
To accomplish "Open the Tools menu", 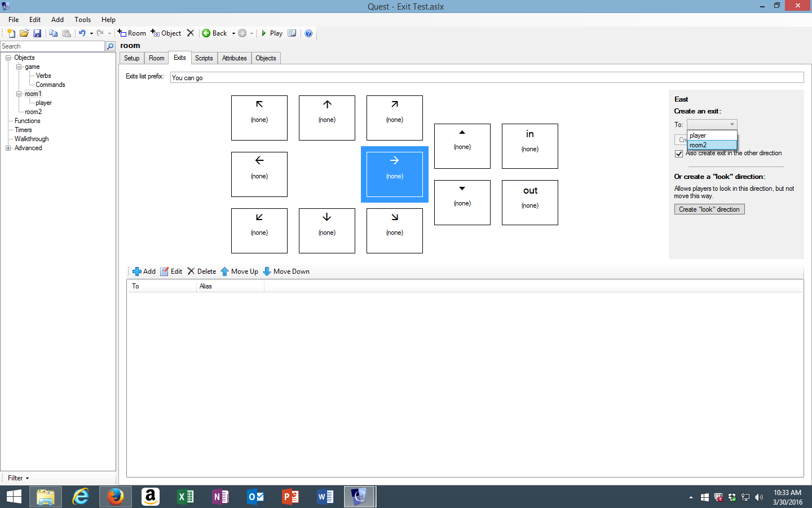I will click(82, 19).
